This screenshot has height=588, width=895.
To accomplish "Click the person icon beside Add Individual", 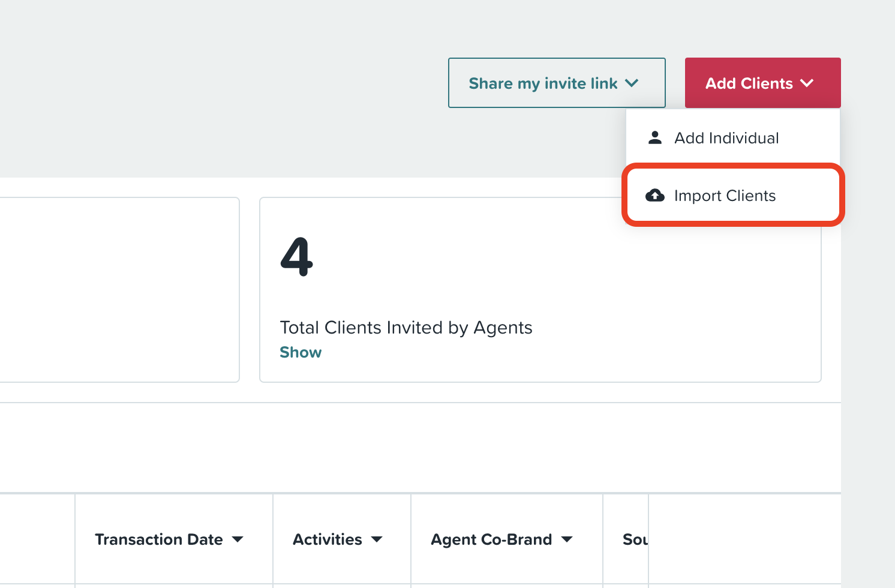I will (x=655, y=138).
